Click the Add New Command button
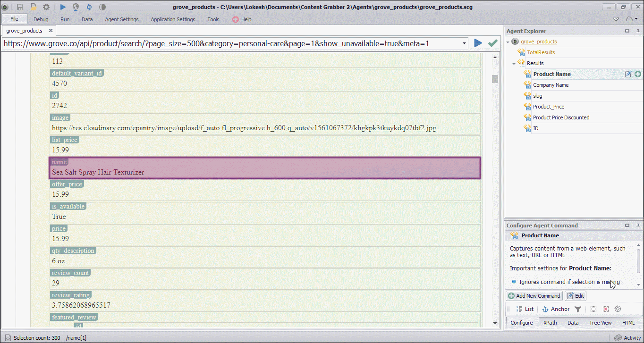The height and width of the screenshot is (343, 644). (534, 296)
